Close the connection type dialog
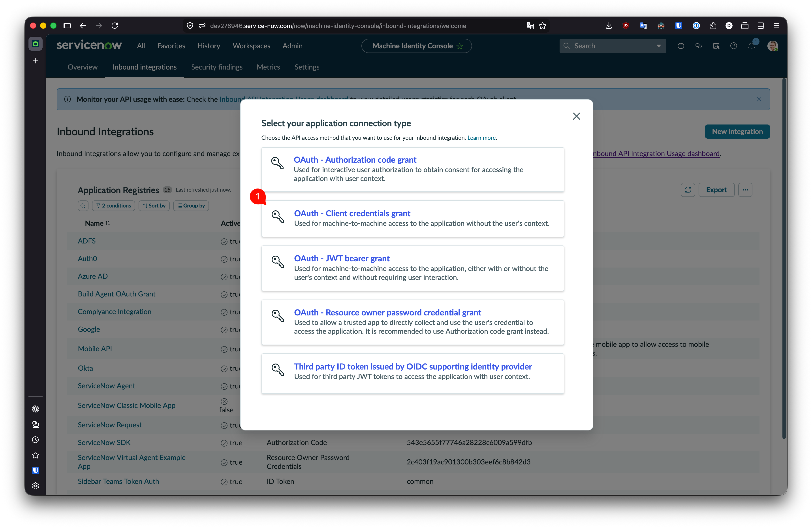The width and height of the screenshot is (812, 528). click(576, 116)
